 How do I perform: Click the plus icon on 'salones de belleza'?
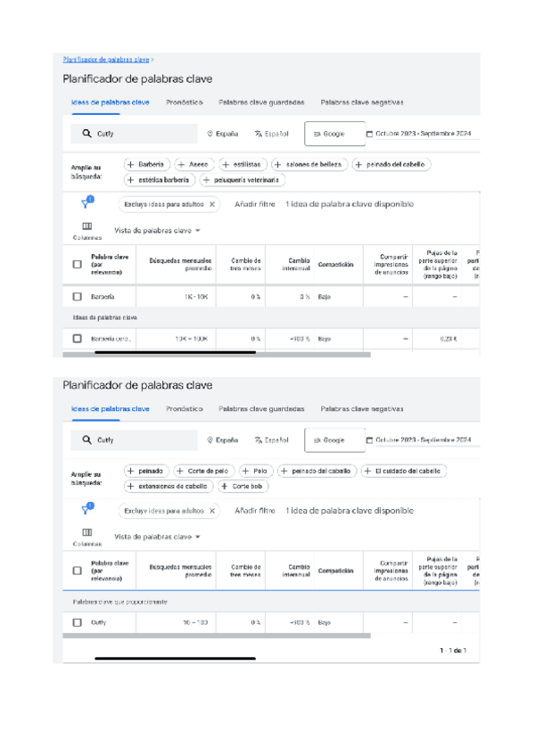pyautogui.click(x=278, y=165)
